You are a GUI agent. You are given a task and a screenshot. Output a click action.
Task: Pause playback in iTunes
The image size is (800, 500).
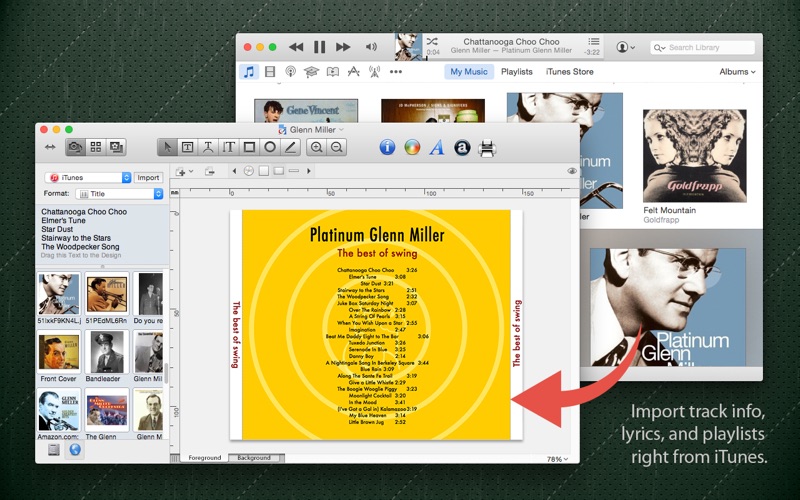point(319,47)
